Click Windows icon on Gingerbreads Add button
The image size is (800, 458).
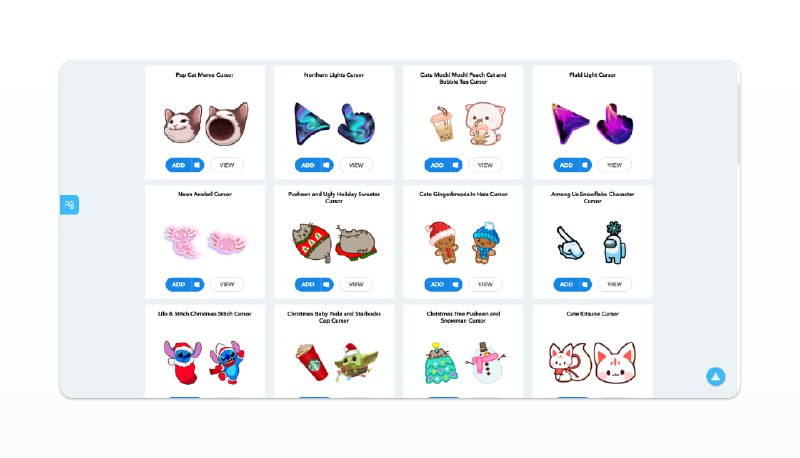[456, 284]
